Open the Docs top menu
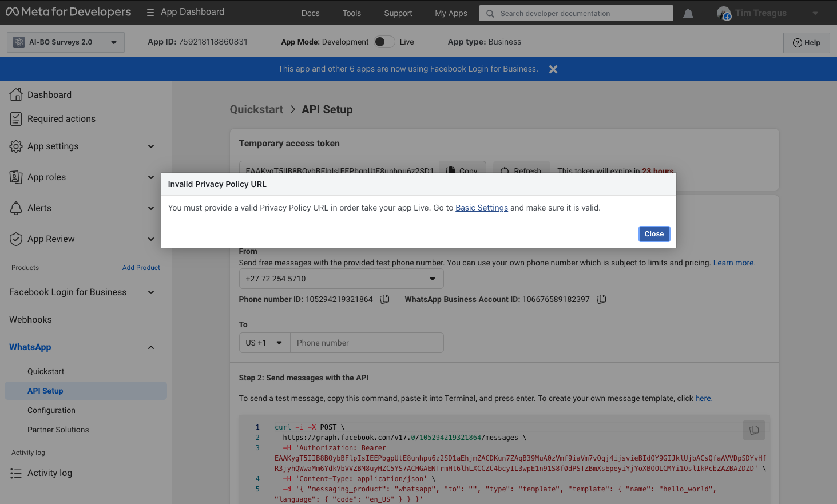Screen dimensions: 837x504 [311, 13]
